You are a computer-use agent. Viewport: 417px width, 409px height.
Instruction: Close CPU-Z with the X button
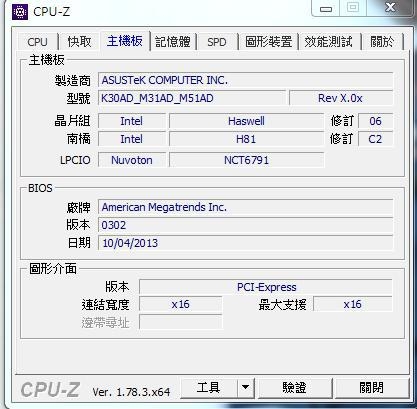tap(390, 8)
